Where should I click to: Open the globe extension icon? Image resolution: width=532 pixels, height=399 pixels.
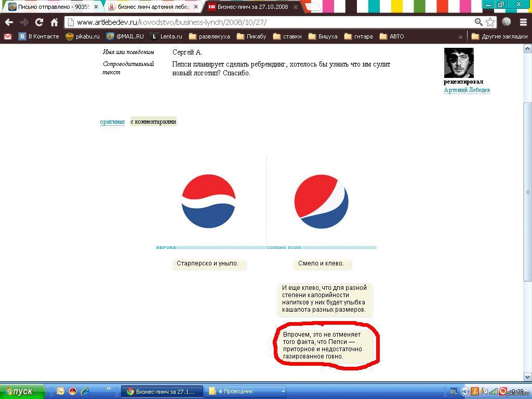(x=506, y=22)
